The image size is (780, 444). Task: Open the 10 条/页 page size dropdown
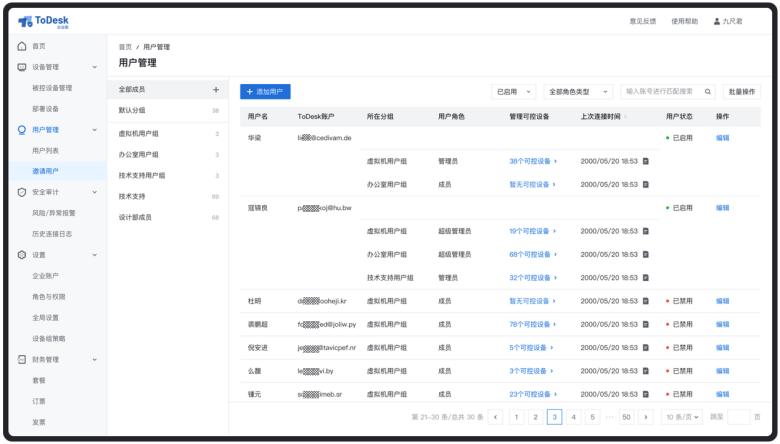[683, 417]
